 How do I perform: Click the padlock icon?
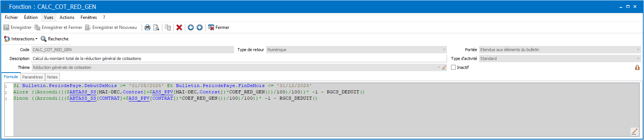coord(637,67)
